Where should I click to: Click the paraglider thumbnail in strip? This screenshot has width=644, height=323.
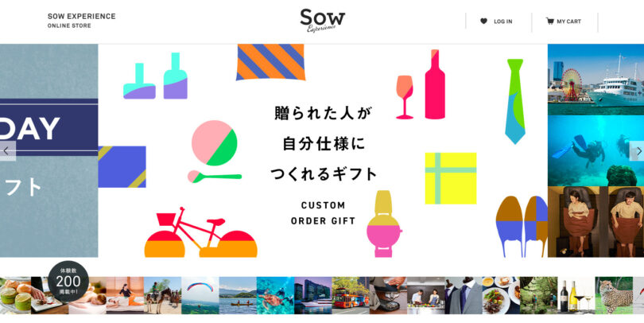[200, 295]
